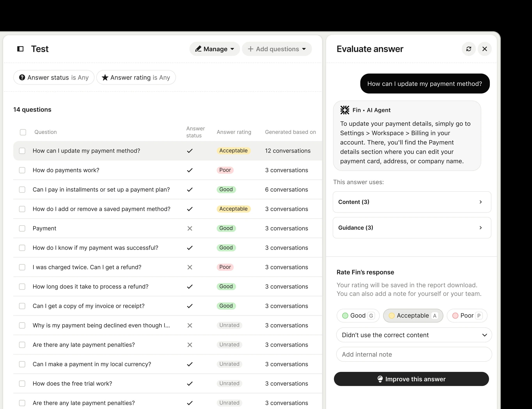Rate the response as Good
The image size is (532, 409).
pyautogui.click(x=358, y=316)
